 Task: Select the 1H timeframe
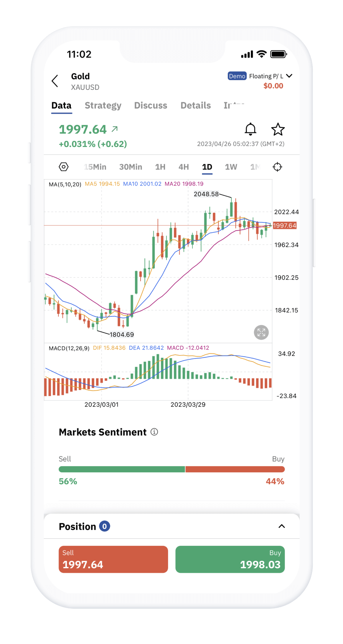click(160, 167)
